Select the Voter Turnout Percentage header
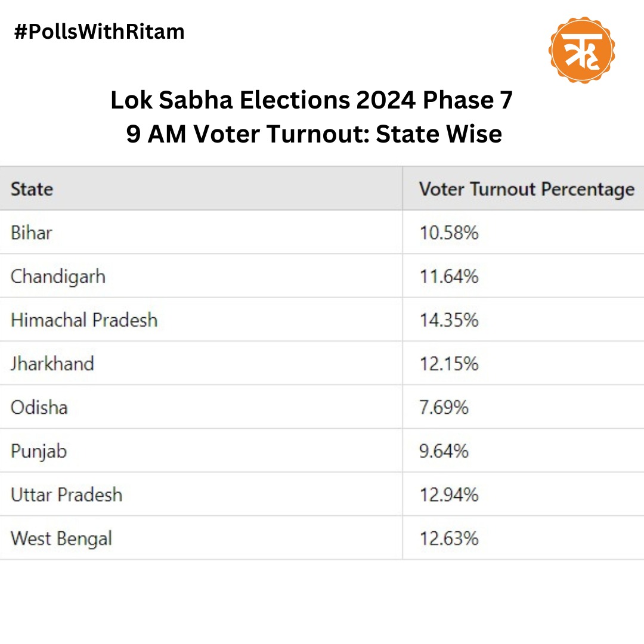 pos(527,190)
